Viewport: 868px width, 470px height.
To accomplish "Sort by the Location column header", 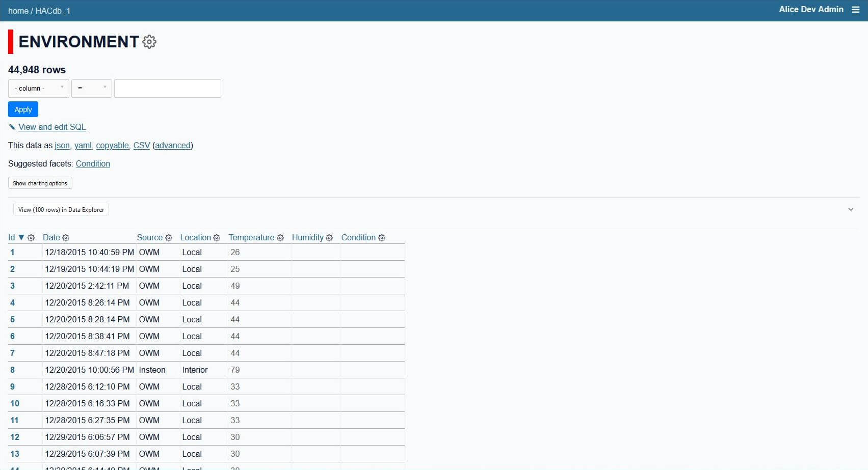I will [196, 238].
